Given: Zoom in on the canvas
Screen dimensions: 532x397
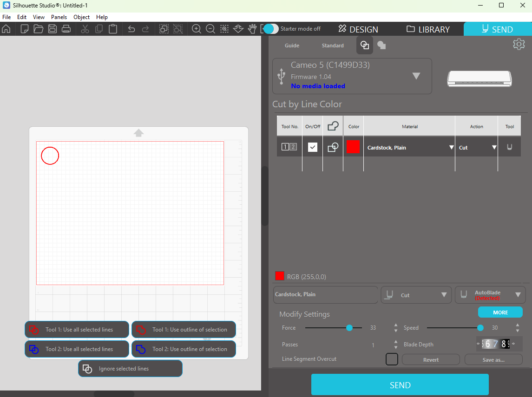Looking at the screenshot, I should (x=197, y=29).
